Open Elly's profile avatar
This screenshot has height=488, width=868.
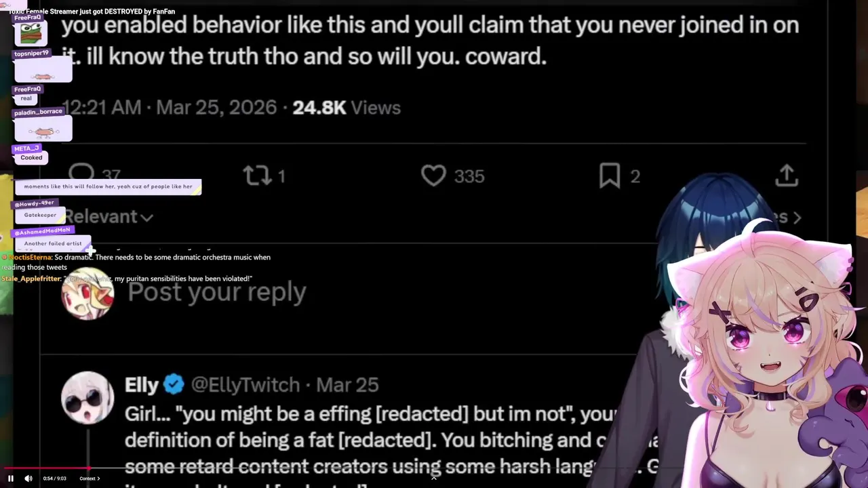click(87, 398)
